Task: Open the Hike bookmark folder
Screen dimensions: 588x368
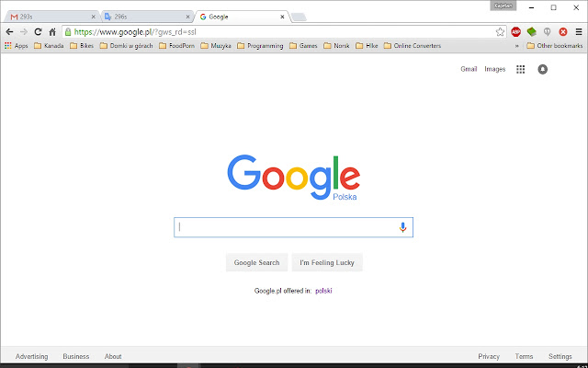Action: click(x=367, y=46)
